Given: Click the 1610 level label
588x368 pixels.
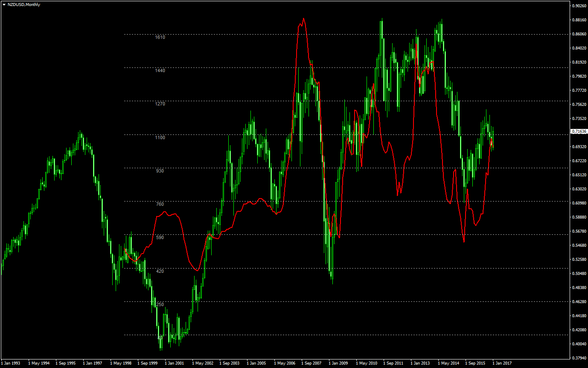Looking at the screenshot, I should coord(160,37).
